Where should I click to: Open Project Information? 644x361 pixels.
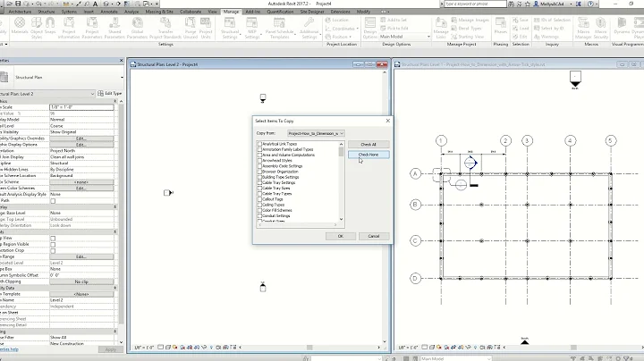[69, 27]
